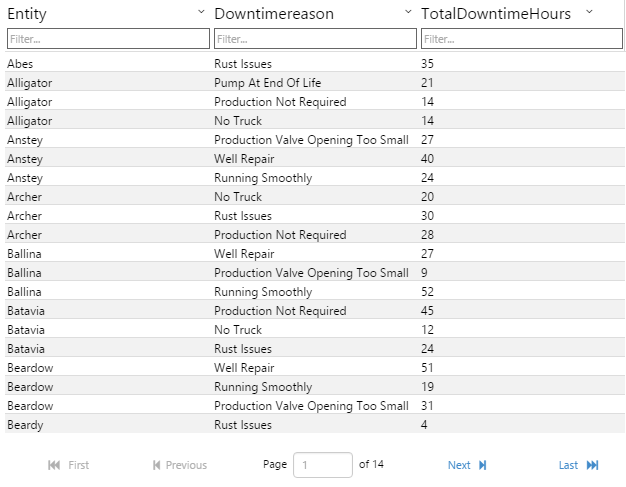This screenshot has width=626, height=487.
Task: Open the Entity column menu chevron
Action: 201,12
